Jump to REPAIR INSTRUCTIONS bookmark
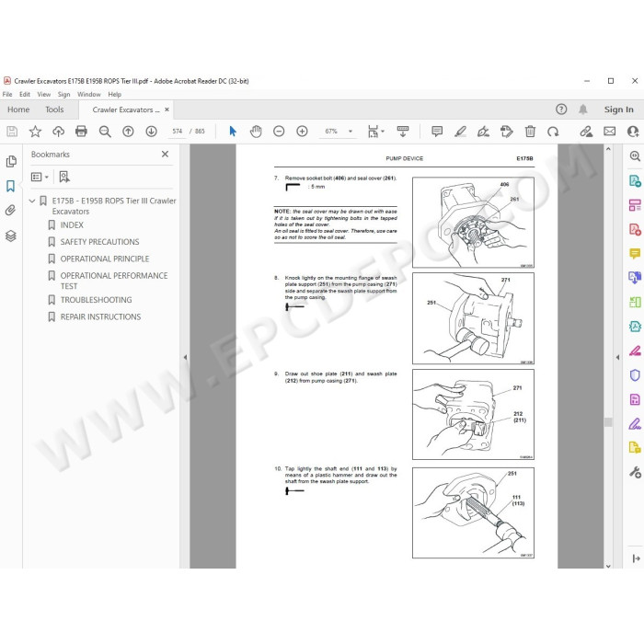Screen dimensions: 644x644 [100, 316]
